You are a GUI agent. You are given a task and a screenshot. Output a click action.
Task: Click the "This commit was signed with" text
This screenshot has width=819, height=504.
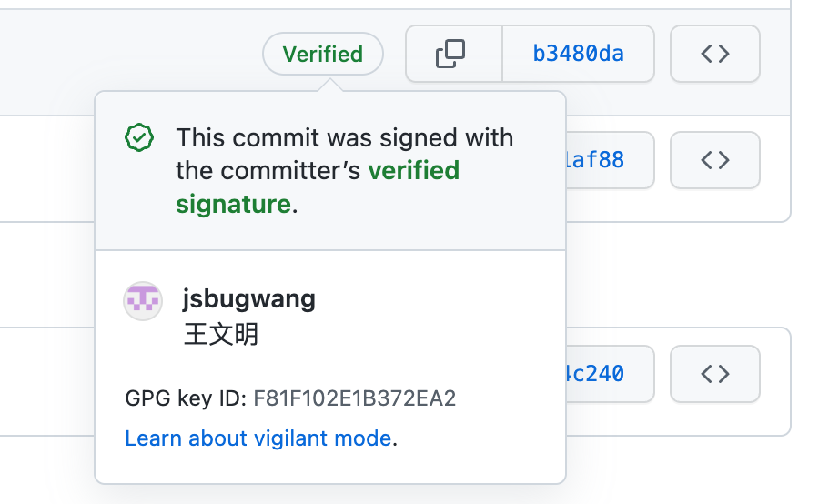(344, 138)
